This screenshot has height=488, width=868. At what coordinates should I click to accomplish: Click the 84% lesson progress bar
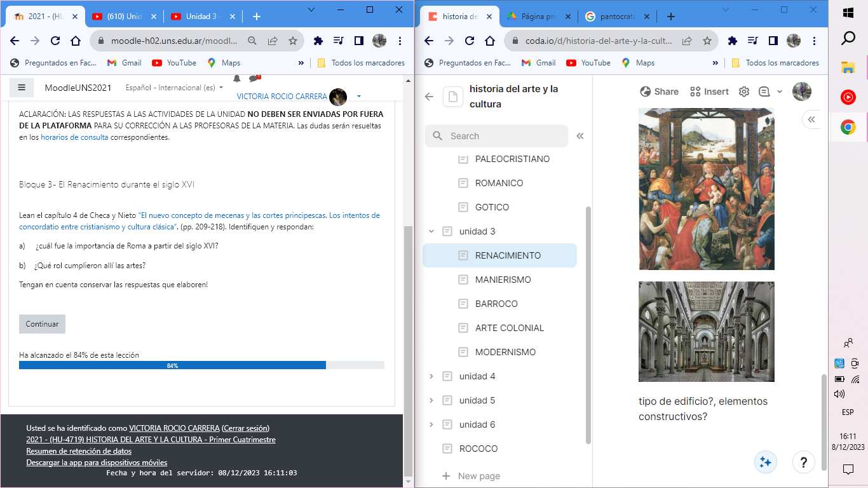pyautogui.click(x=172, y=365)
